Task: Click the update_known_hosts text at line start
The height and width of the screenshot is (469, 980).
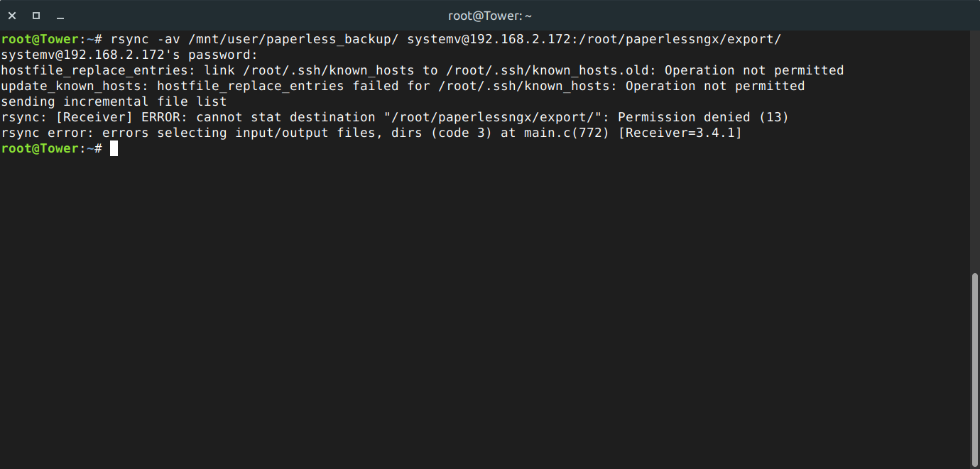Action: (x=75, y=86)
